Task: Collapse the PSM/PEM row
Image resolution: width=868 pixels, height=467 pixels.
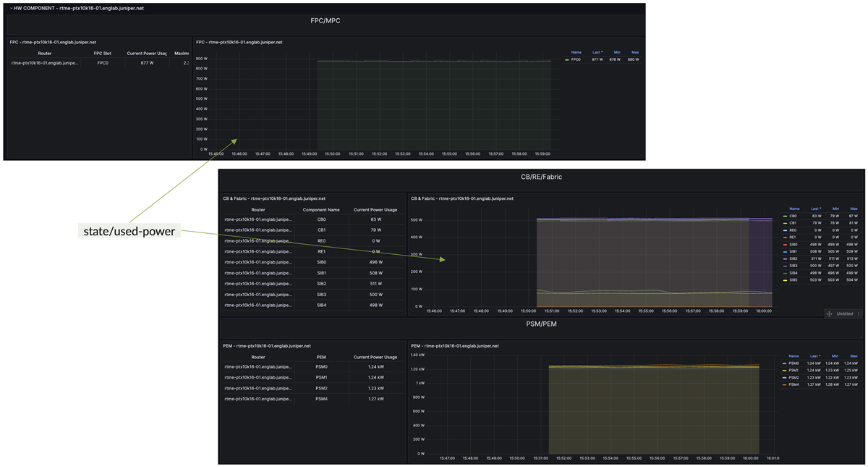Action: click(x=541, y=324)
